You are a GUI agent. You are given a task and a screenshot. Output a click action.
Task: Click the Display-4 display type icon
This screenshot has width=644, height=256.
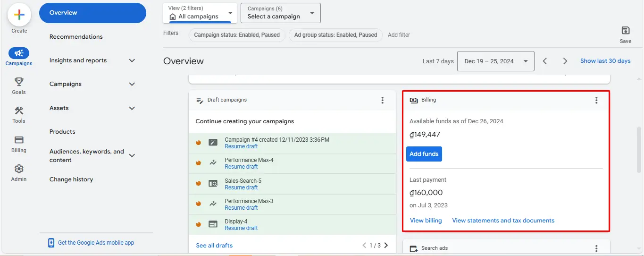click(x=213, y=224)
